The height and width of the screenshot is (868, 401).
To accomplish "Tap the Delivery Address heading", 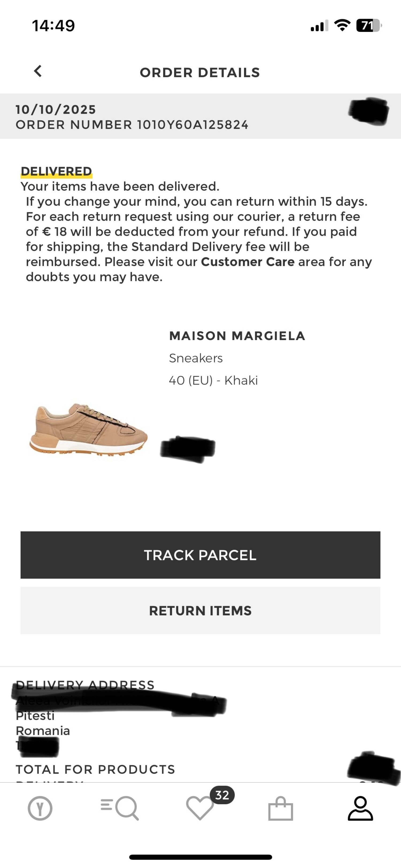I will (85, 685).
